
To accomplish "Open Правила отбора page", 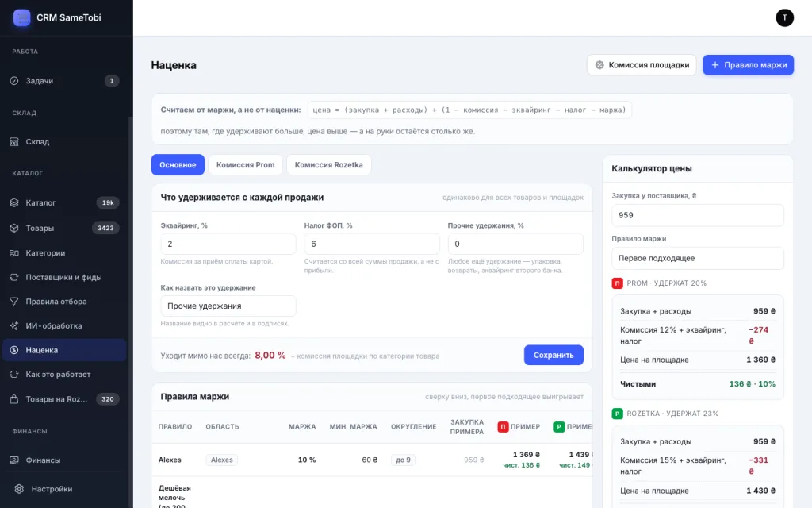I will pyautogui.click(x=65, y=302).
